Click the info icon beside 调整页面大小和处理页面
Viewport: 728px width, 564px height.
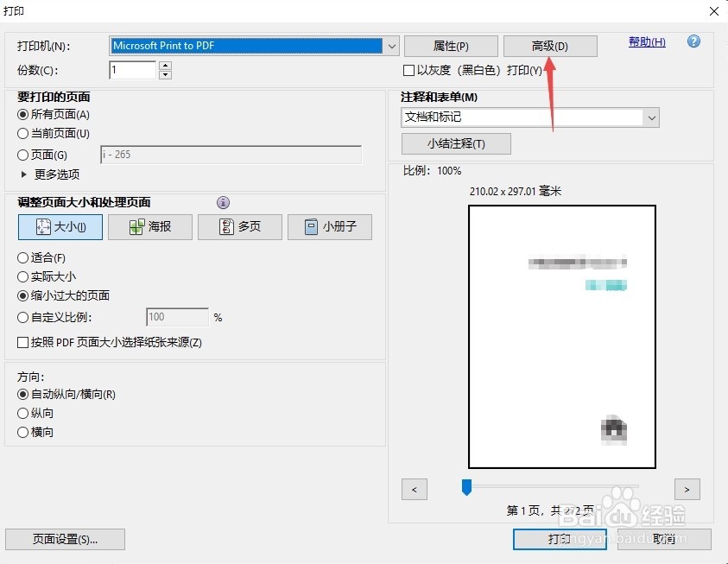point(223,202)
